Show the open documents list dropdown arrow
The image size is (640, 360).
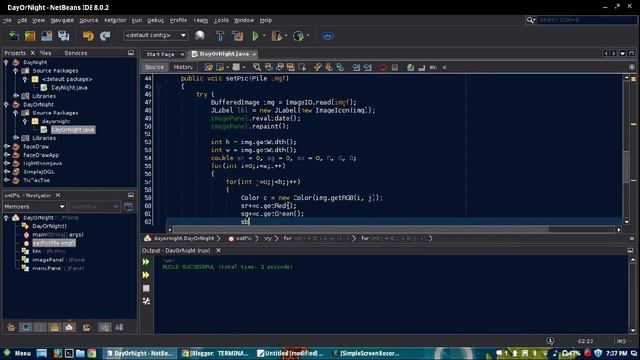click(x=623, y=53)
